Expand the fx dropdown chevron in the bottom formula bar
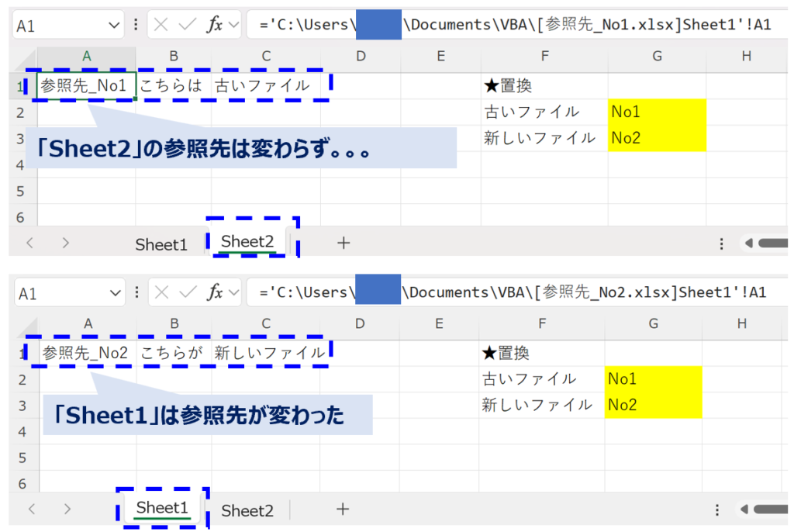794x532 pixels. (x=233, y=292)
